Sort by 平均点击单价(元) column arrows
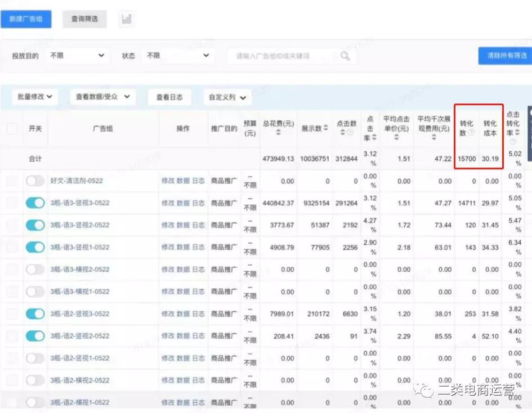532x413 pixels. coord(396,137)
